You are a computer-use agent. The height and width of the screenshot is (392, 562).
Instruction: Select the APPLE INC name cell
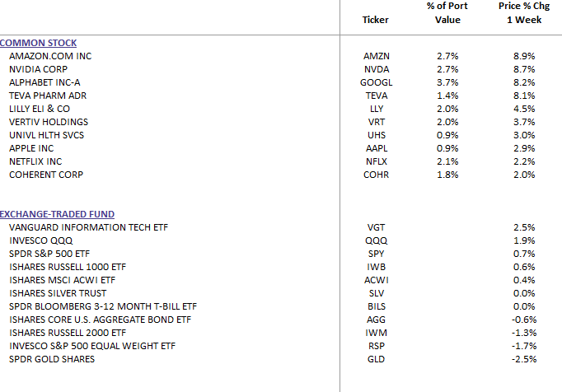pyautogui.click(x=32, y=148)
